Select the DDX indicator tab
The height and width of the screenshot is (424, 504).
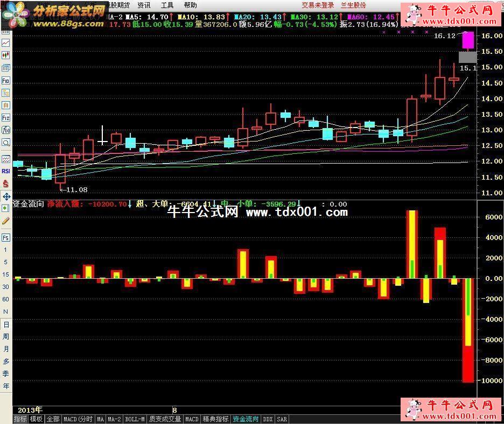(268, 419)
